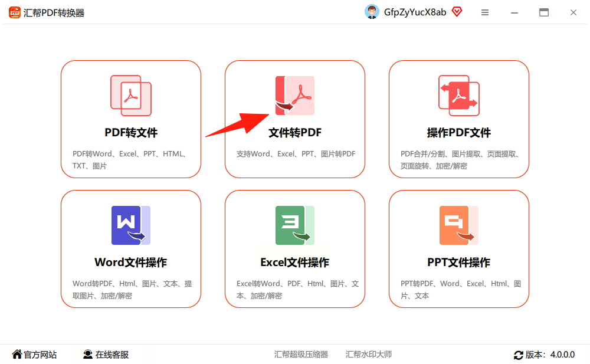Click the red VIP diamond badge
Viewport: 590px width, 364px height.
point(457,12)
